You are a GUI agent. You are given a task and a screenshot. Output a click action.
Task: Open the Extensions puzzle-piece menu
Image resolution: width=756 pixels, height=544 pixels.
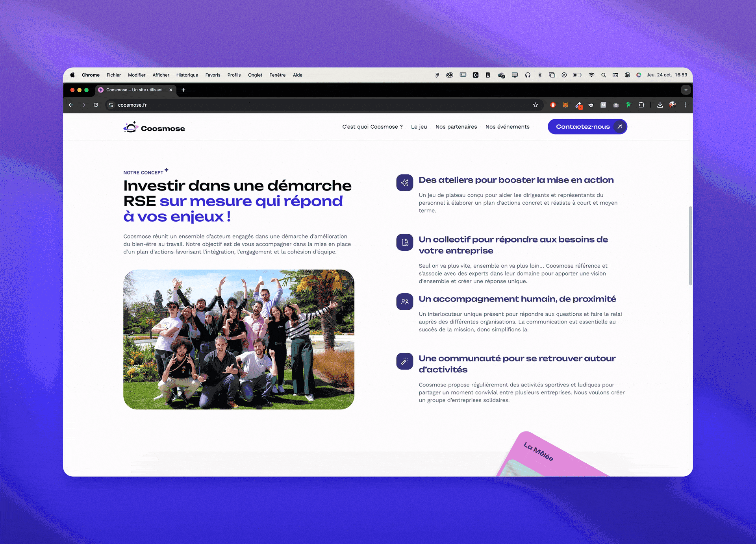641,105
